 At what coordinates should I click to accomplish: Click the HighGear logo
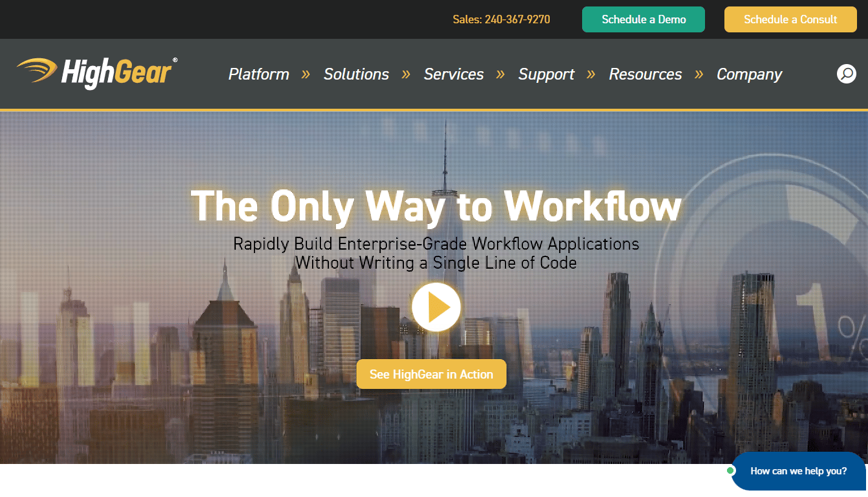coord(97,72)
